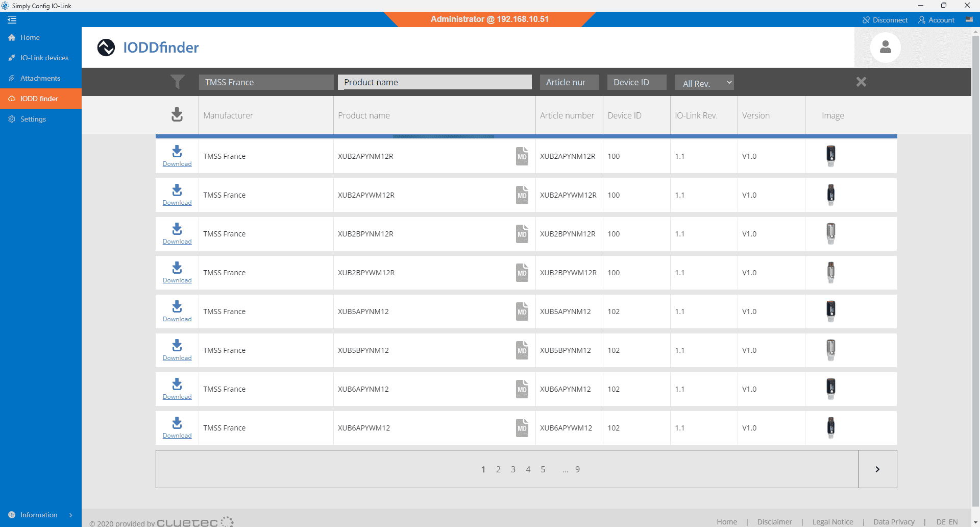The image size is (980, 527).
Task: Click the country flag icon near Account
Action: pos(970,19)
